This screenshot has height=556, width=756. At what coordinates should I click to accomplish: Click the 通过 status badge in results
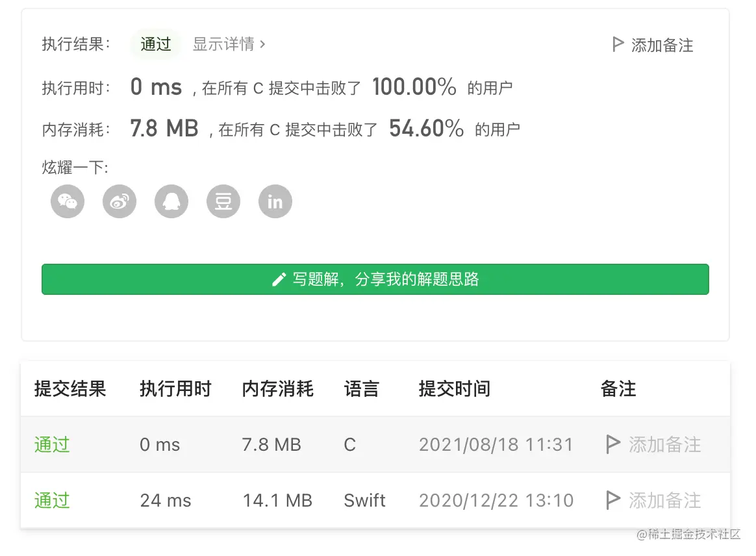click(x=156, y=44)
